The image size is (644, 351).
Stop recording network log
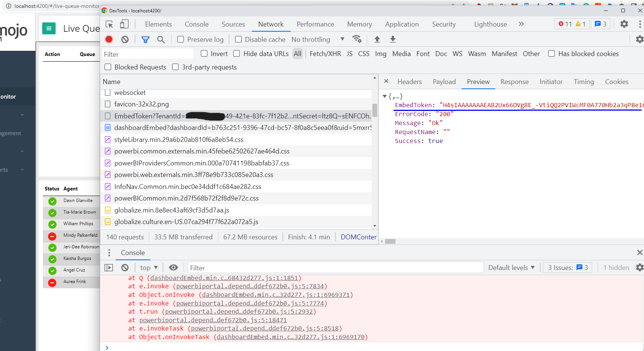click(x=109, y=39)
